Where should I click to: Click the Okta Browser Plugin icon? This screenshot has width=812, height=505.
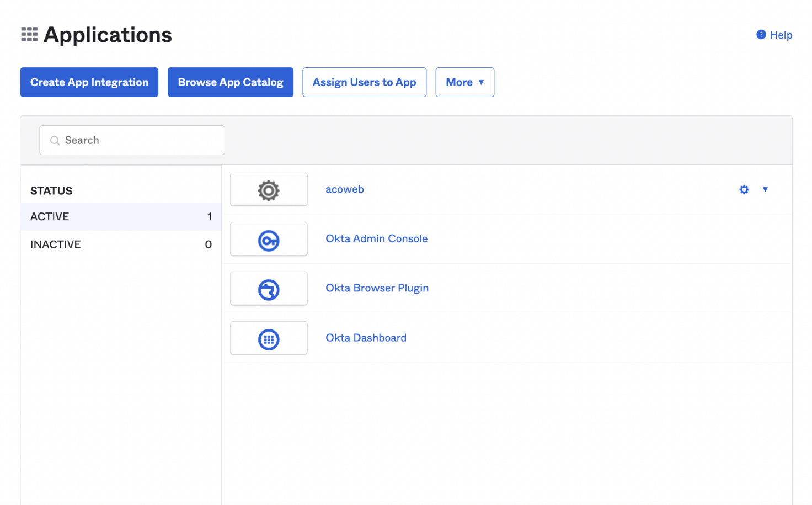coord(269,290)
